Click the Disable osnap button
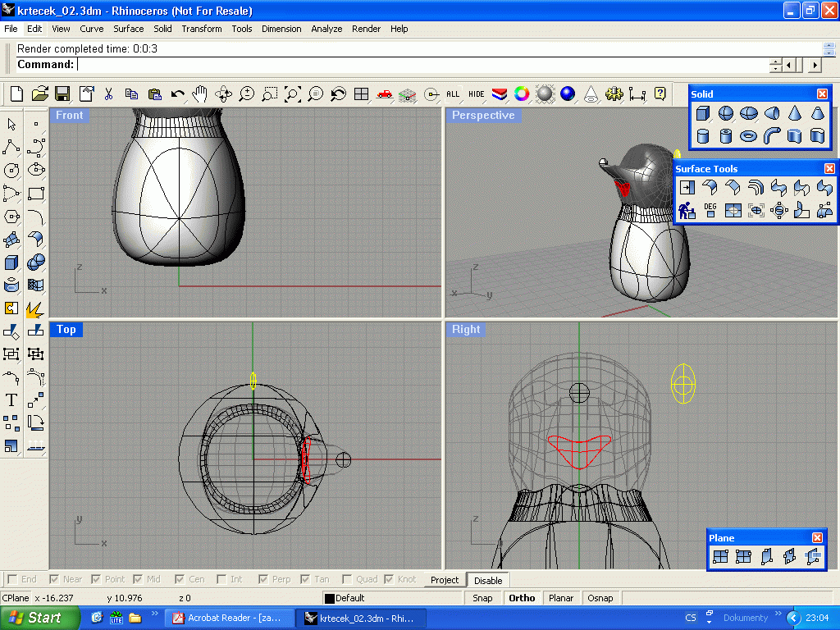This screenshot has height=630, width=840. tap(488, 580)
